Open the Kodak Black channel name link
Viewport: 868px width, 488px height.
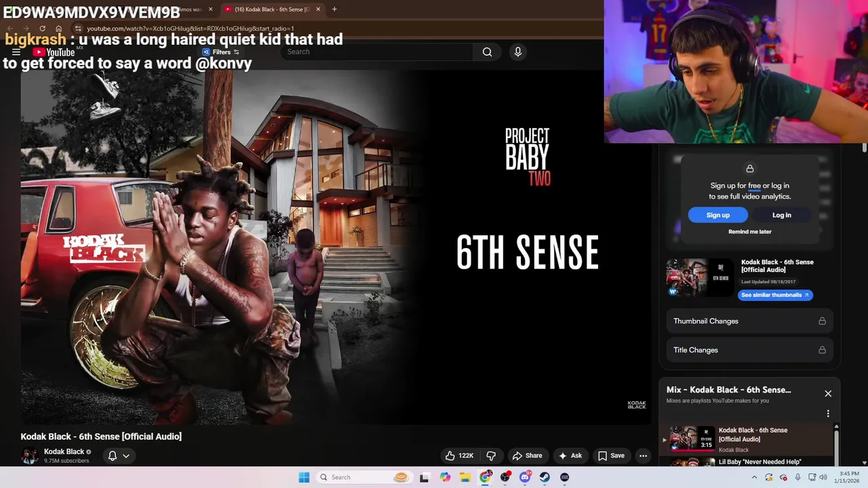tap(64, 451)
